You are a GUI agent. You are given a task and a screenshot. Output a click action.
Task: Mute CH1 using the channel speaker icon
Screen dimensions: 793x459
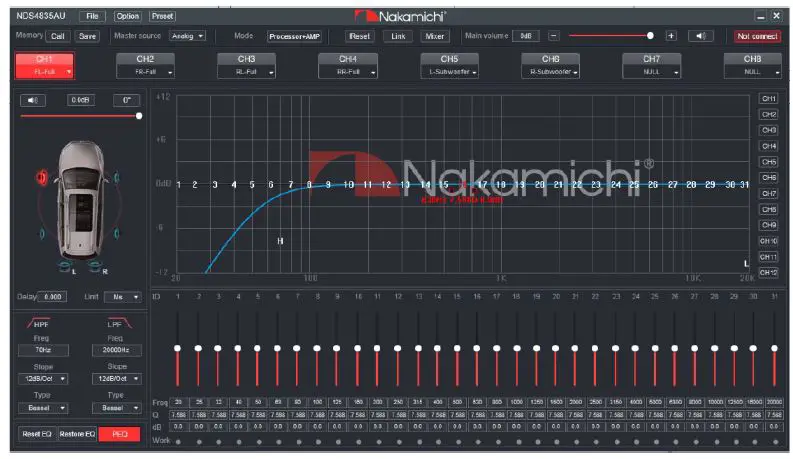[x=33, y=100]
